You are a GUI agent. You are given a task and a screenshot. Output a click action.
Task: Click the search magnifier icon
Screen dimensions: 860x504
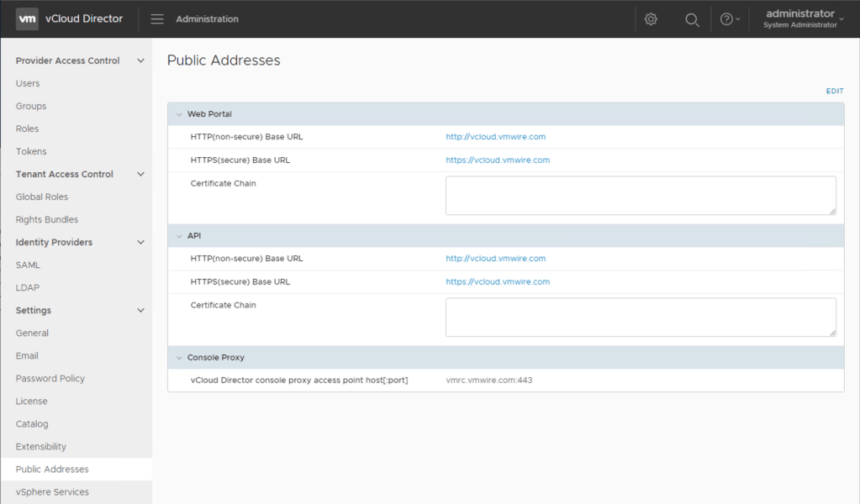[x=692, y=19]
